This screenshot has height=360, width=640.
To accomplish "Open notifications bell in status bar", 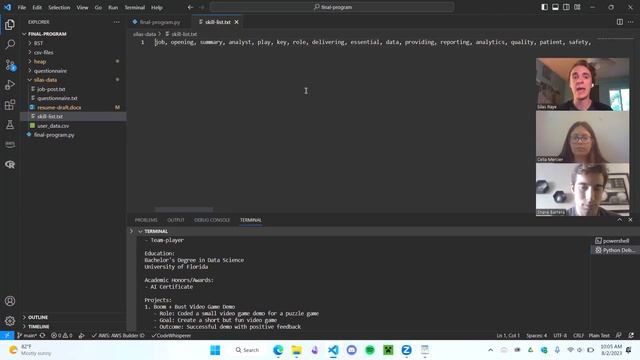I will click(x=631, y=336).
